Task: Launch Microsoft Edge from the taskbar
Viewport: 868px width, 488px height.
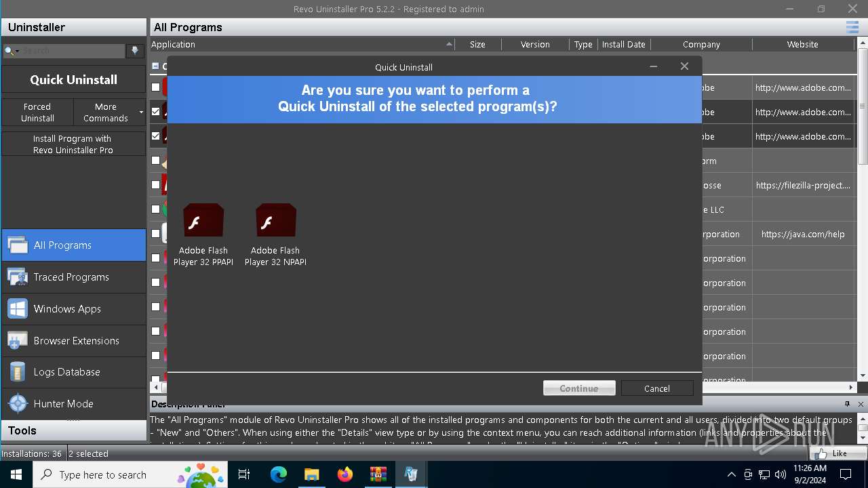Action: pyautogui.click(x=279, y=474)
